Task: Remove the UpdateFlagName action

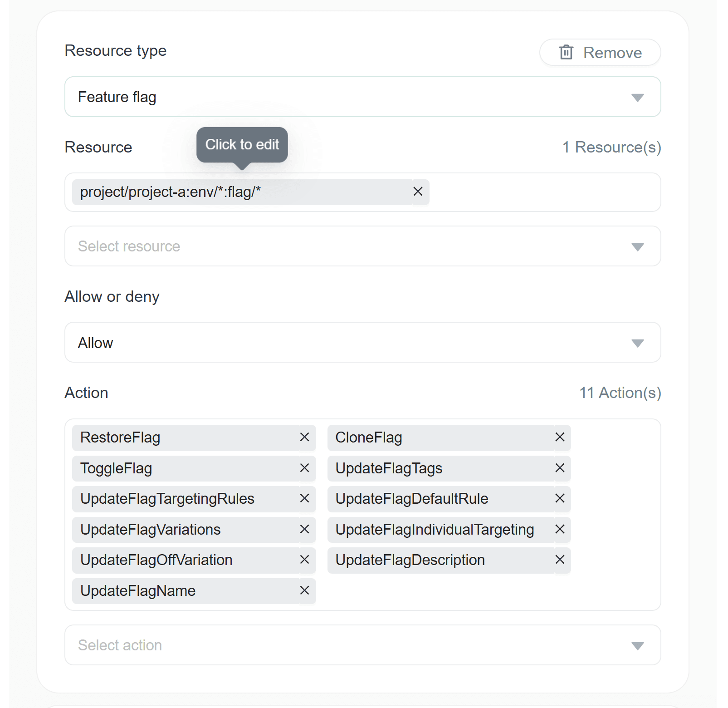Action: [304, 591]
